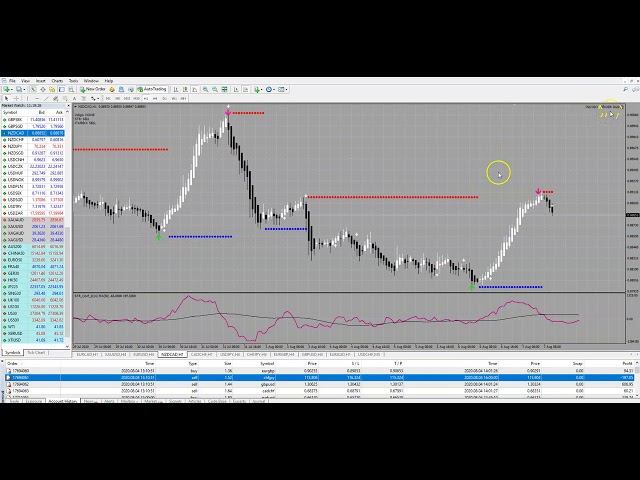Screen dimensions: 640x480
Task: Click the Account History tab
Action: coord(62,401)
